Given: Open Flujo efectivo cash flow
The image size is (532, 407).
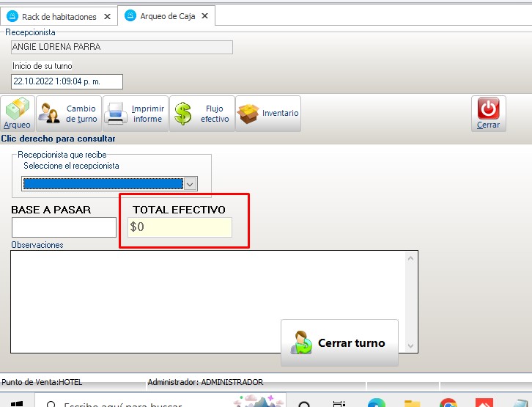Looking at the screenshot, I should (x=202, y=114).
